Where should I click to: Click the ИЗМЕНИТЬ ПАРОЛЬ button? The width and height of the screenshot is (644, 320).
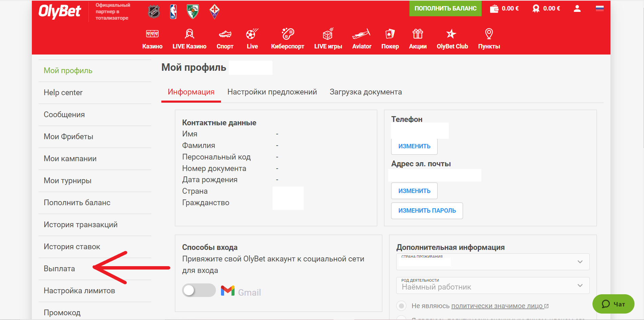[427, 211]
